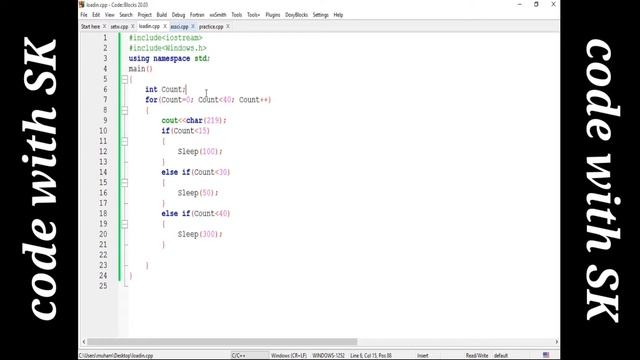Collapse the fold marker at line 15
The width and height of the screenshot is (640, 360).
coord(124,183)
